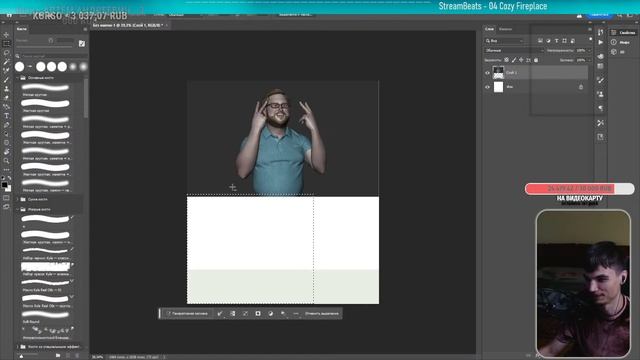640x360 pixels.
Task: Open more options in contextual task bar
Action: click(x=296, y=313)
